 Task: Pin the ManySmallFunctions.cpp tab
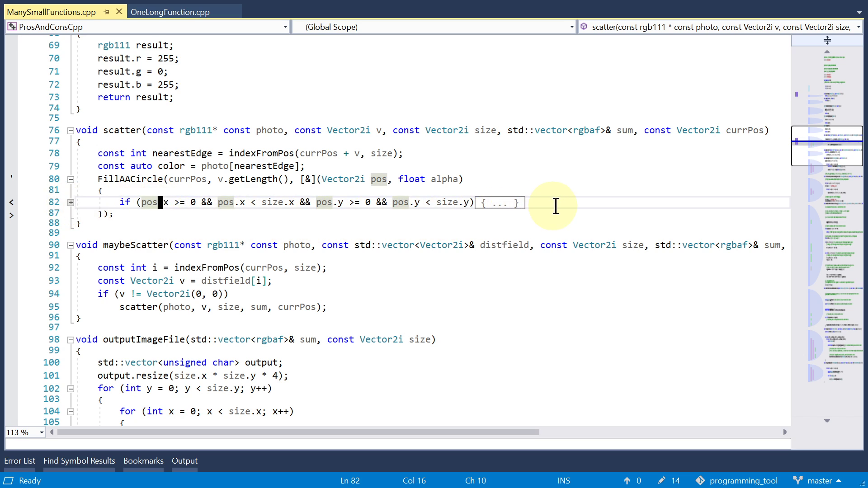(x=106, y=12)
